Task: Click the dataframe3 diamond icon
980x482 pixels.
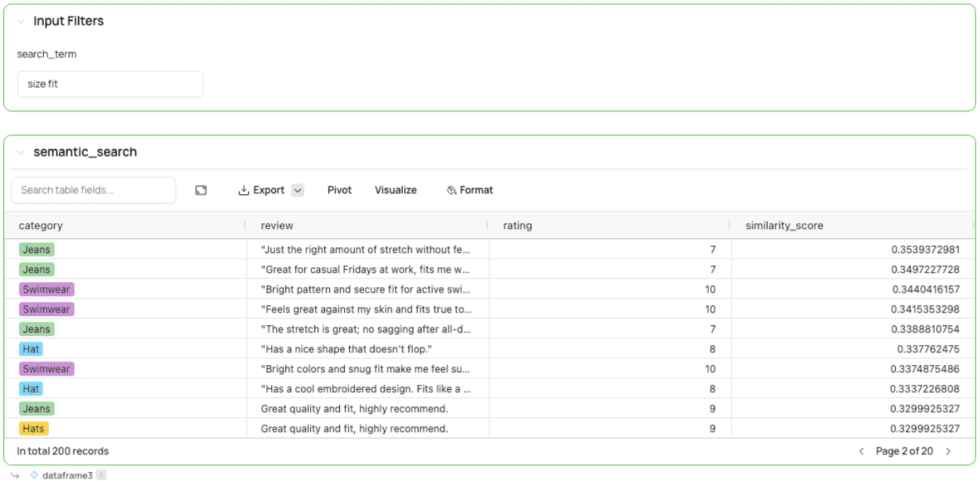Action: tap(34, 475)
